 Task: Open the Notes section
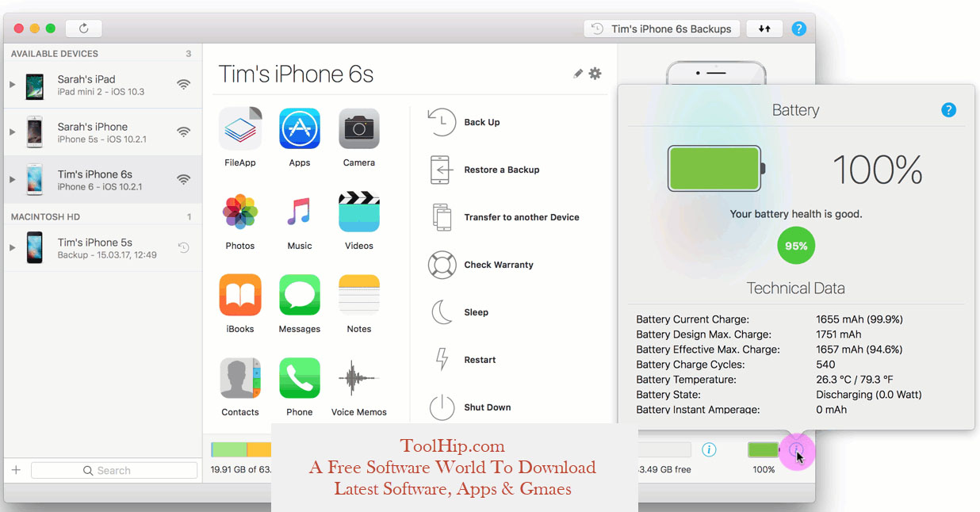[359, 295]
